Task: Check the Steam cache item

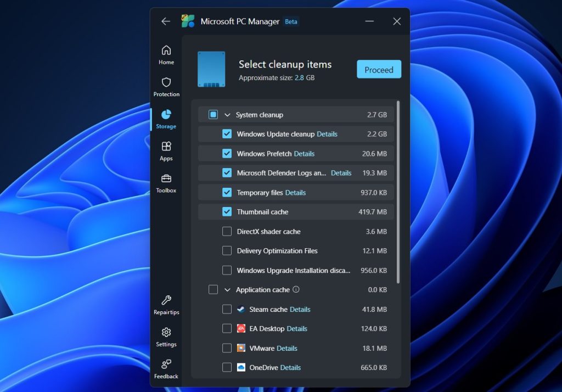Action: coord(227,309)
